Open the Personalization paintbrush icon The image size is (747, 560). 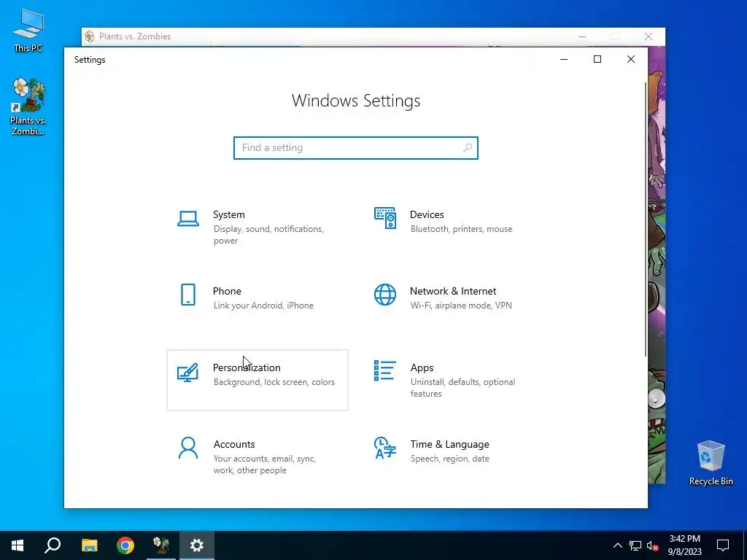point(187,373)
